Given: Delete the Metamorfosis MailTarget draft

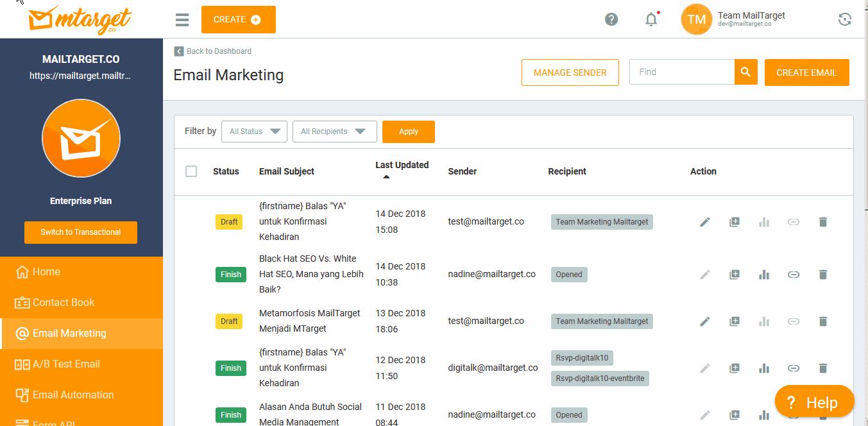Looking at the screenshot, I should coord(823,321).
